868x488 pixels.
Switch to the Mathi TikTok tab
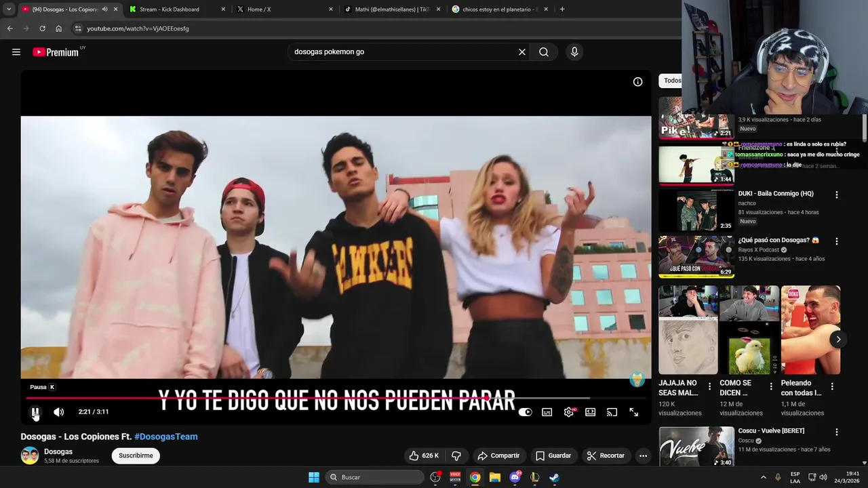392,9
